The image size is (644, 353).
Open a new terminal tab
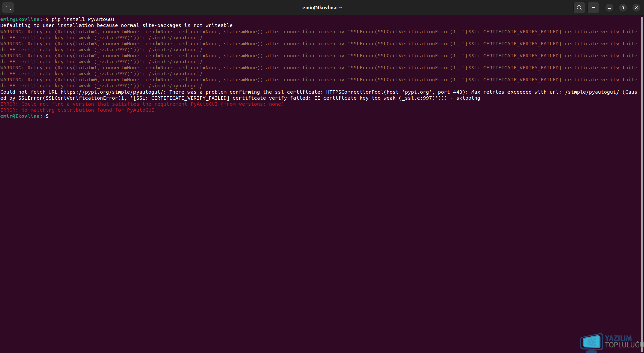(x=8, y=8)
